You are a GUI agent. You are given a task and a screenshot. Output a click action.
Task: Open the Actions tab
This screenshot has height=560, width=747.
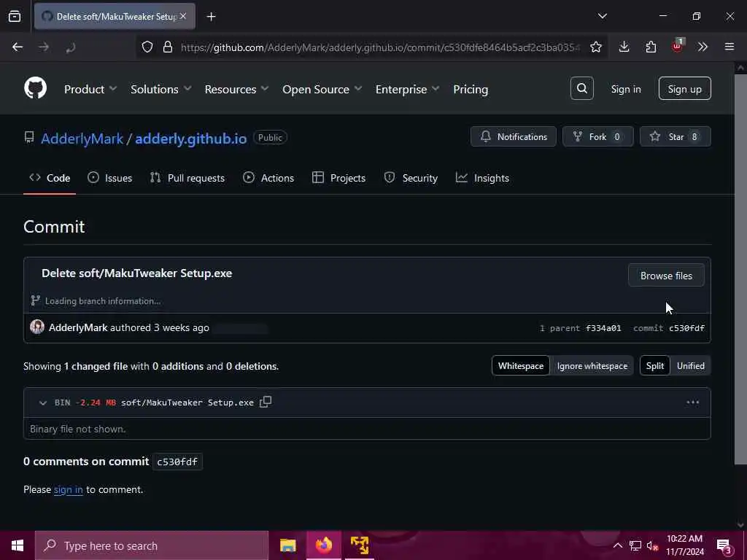coord(268,178)
